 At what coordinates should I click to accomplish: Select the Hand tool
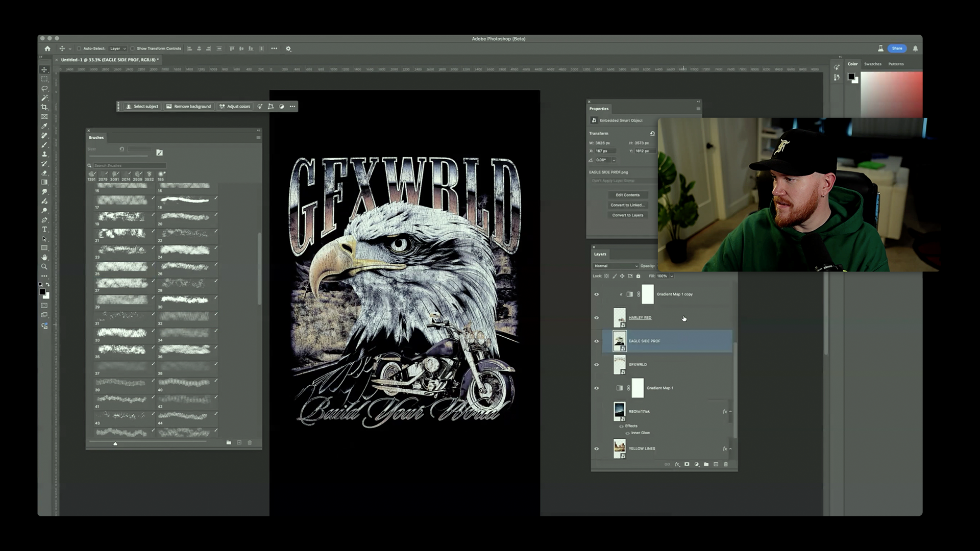tap(44, 257)
